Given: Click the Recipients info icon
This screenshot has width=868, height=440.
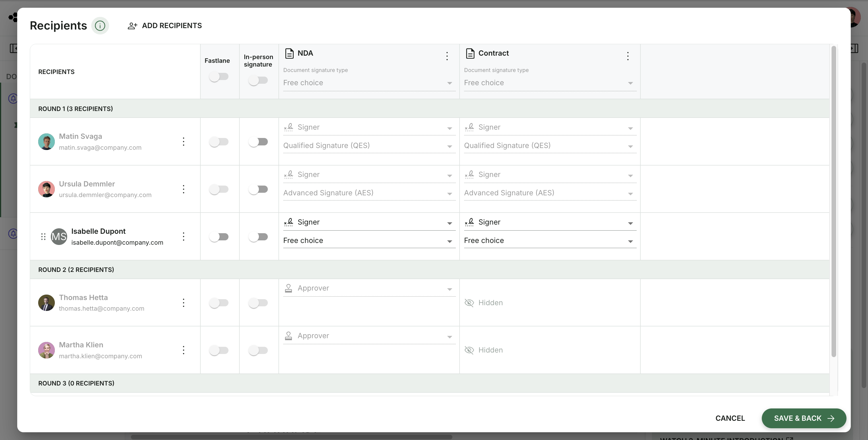Looking at the screenshot, I should point(100,26).
